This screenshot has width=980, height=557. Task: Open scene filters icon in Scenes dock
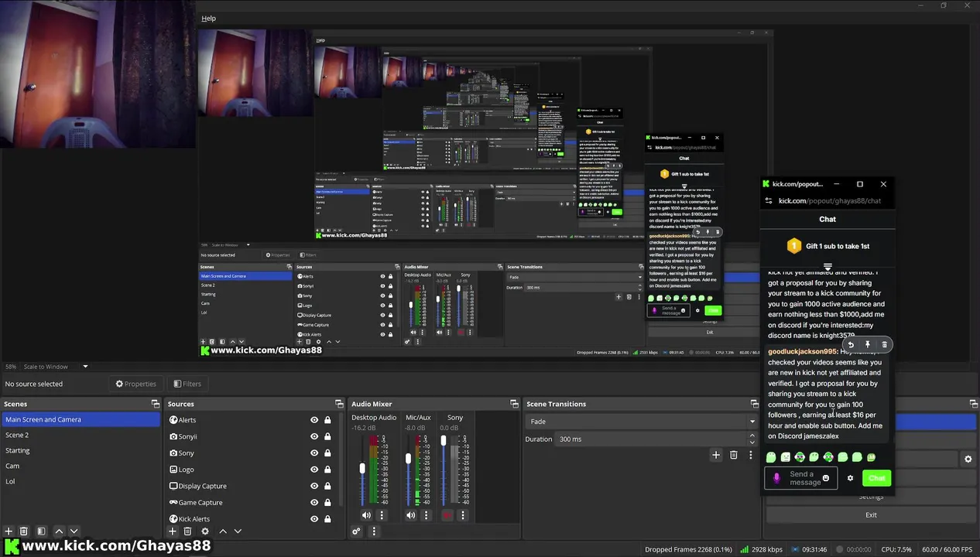(x=41, y=531)
